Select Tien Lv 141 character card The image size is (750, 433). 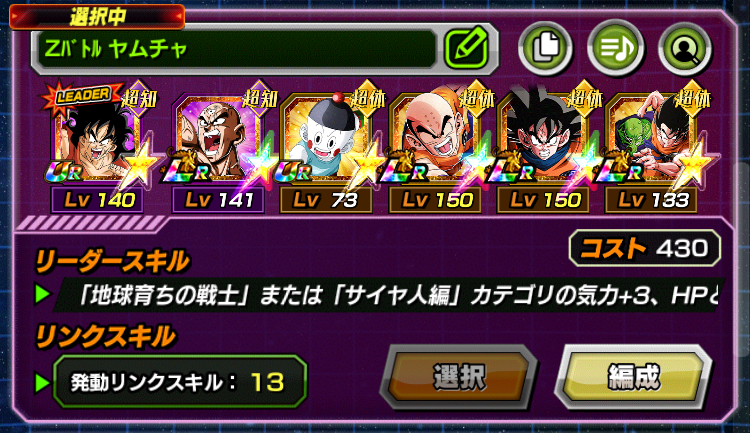[218, 148]
